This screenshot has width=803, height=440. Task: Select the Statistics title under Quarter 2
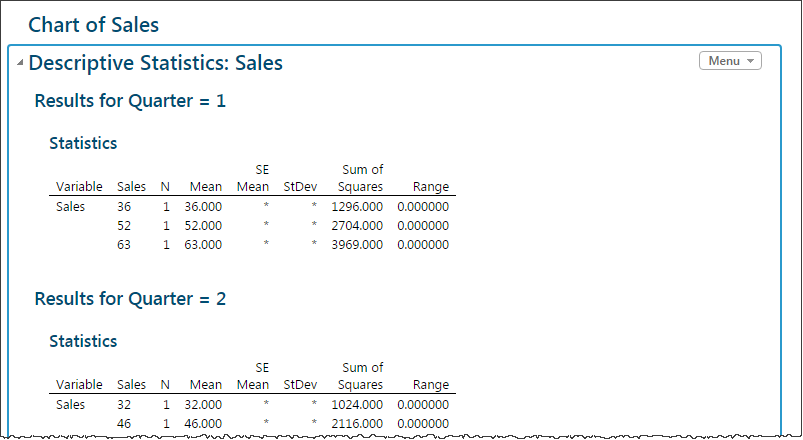click(83, 341)
